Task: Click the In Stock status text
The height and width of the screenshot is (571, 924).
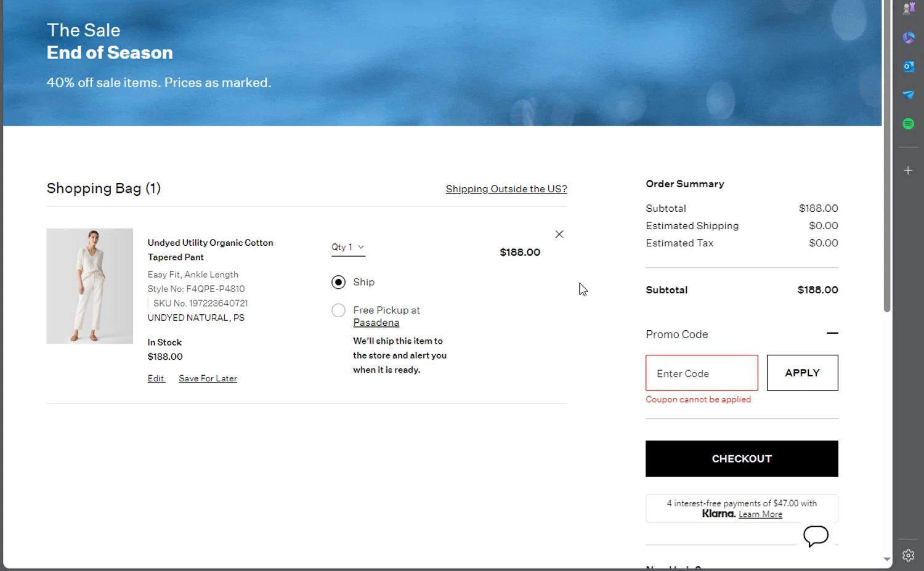Action: (x=164, y=342)
